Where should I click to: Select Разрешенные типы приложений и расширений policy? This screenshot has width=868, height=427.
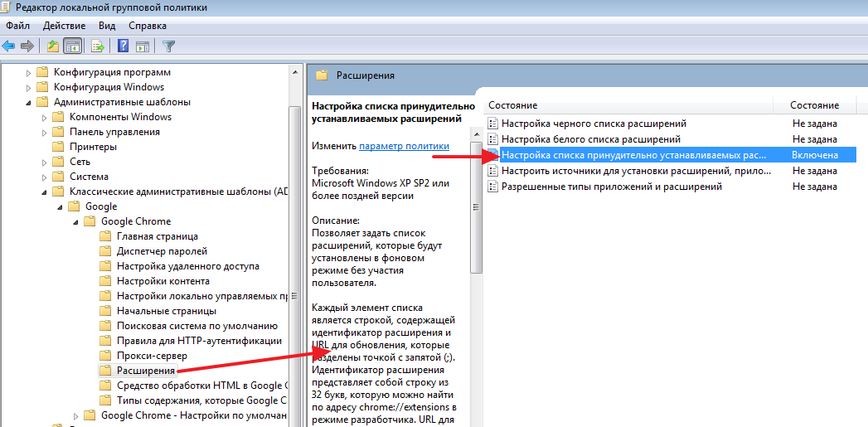click(611, 187)
